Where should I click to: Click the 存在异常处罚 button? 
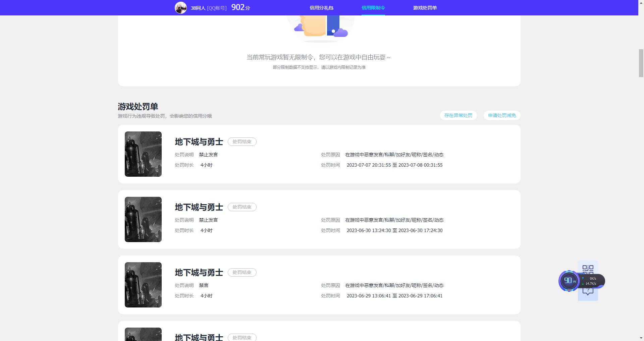pyautogui.click(x=458, y=115)
